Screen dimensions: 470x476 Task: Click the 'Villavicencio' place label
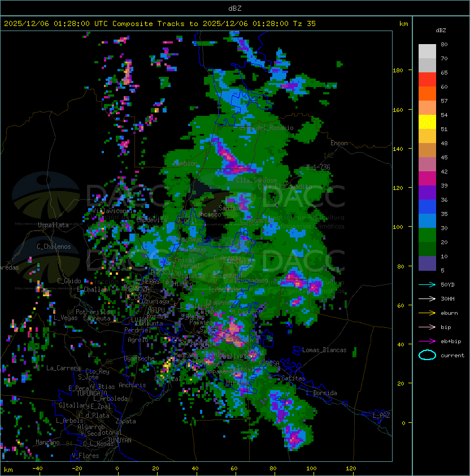[114, 211]
